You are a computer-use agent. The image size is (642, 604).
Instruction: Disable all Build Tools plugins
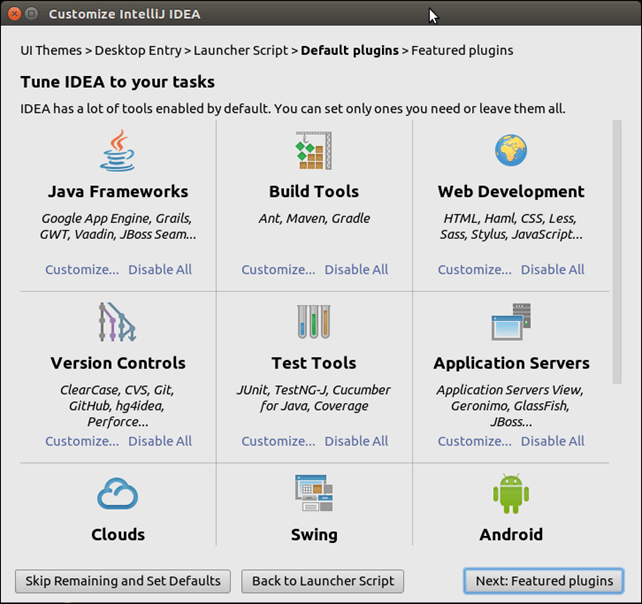tap(356, 269)
